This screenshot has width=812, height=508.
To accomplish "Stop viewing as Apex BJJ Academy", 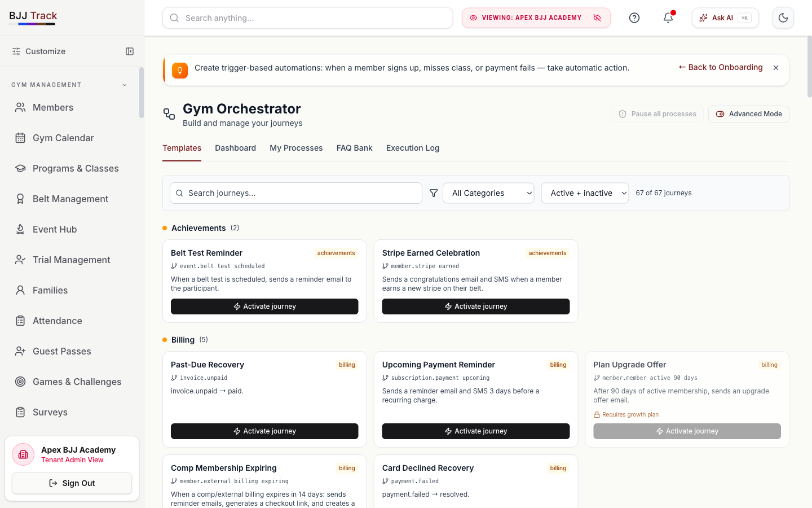I will coord(597,18).
